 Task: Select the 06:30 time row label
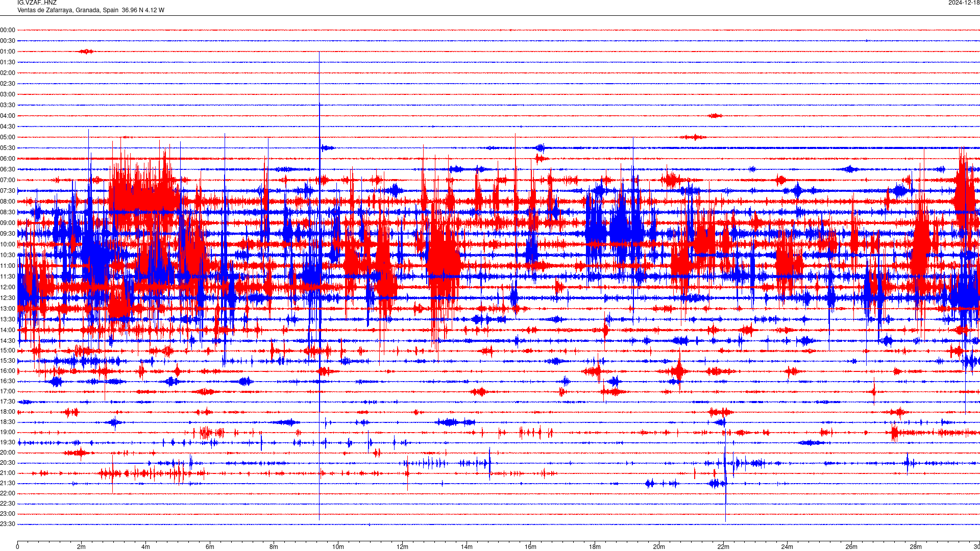[8, 169]
